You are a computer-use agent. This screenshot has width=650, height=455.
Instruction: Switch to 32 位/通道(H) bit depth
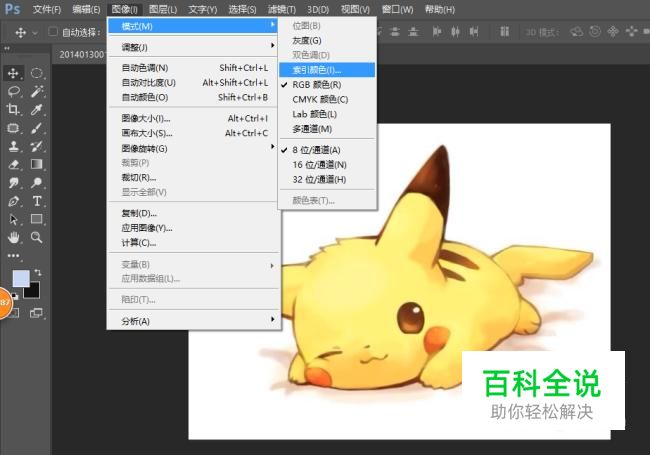[x=319, y=180]
